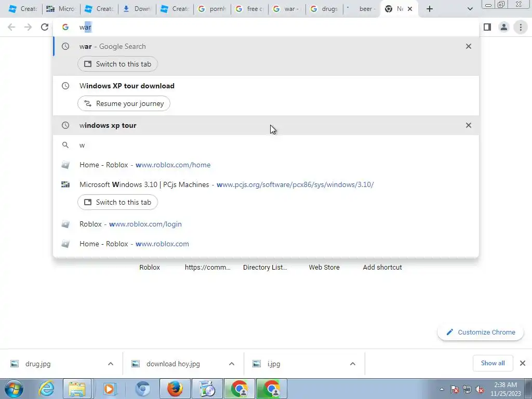The image size is (532, 399).
Task: Switch to the 'beer' tab
Action: [362, 9]
